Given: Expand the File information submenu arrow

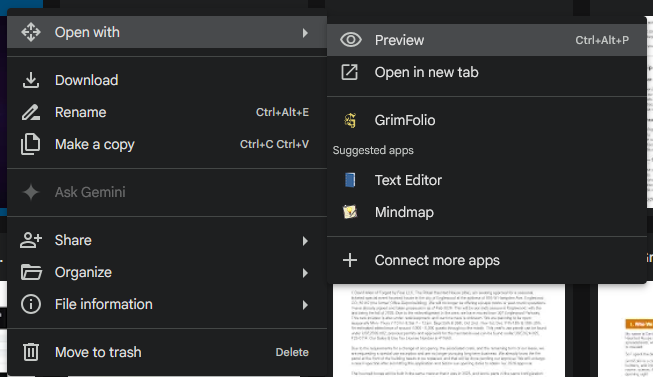Looking at the screenshot, I should pyautogui.click(x=305, y=305).
